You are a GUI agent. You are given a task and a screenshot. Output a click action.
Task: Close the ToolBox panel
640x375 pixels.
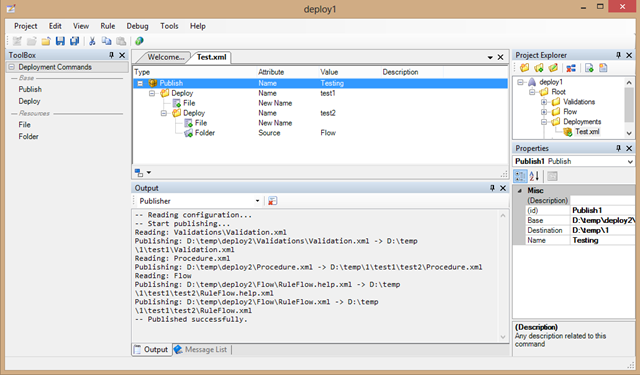pos(122,55)
